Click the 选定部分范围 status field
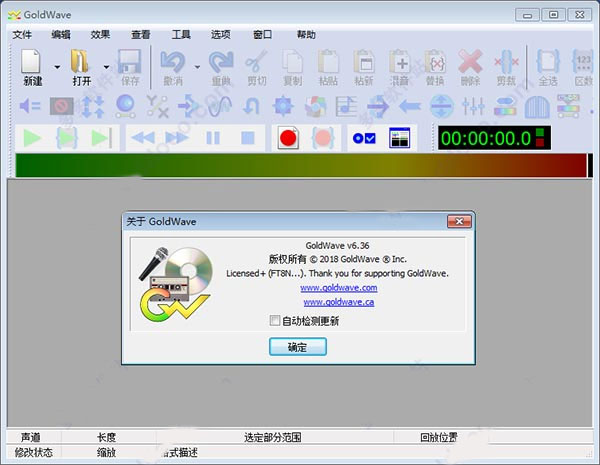The width and height of the screenshot is (600, 465). (273, 437)
